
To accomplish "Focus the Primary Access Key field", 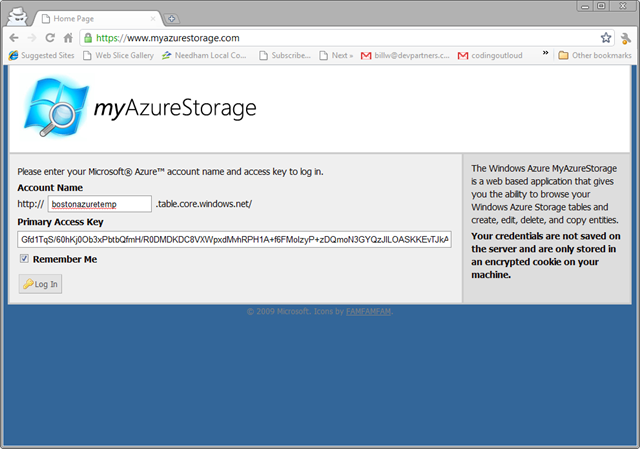I will pyautogui.click(x=234, y=240).
